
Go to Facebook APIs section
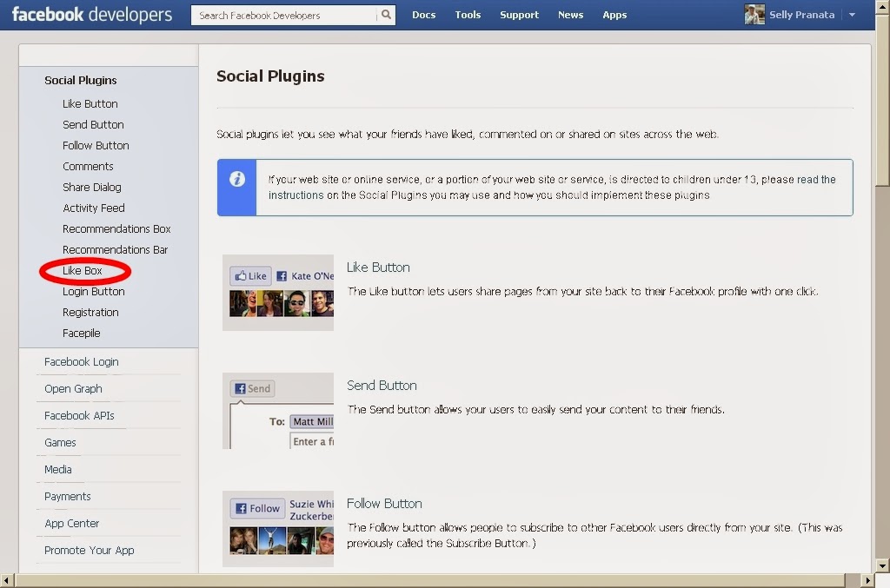tap(79, 416)
